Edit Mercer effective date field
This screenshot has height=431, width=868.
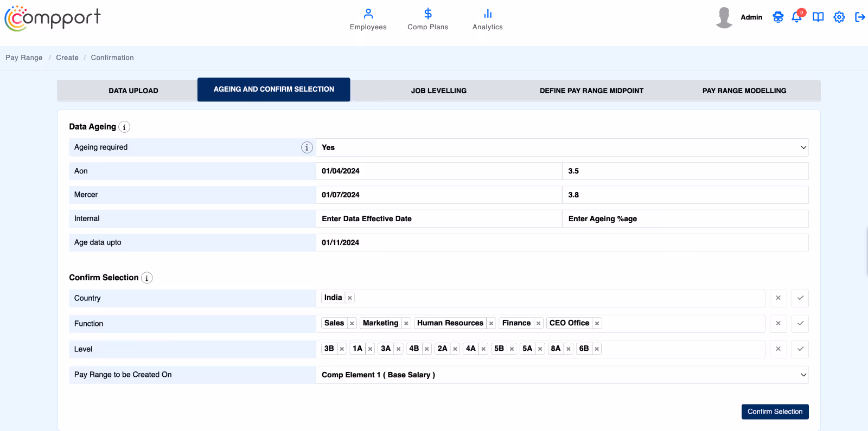(439, 195)
